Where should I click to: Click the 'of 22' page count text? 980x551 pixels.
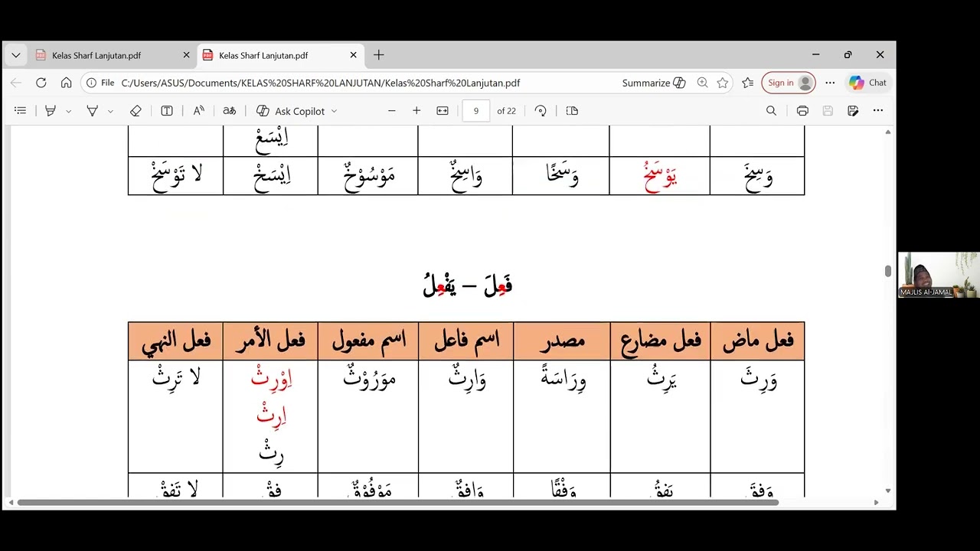pyautogui.click(x=506, y=111)
